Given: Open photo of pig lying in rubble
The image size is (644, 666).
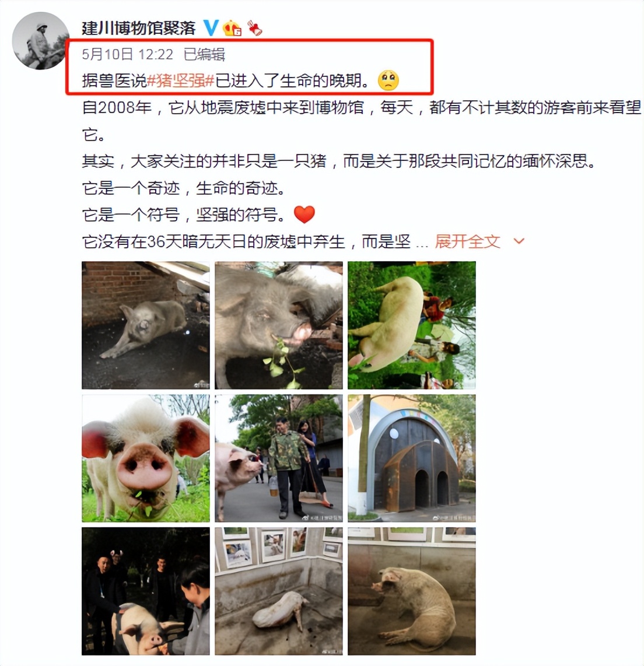Looking at the screenshot, I should click(x=146, y=325).
